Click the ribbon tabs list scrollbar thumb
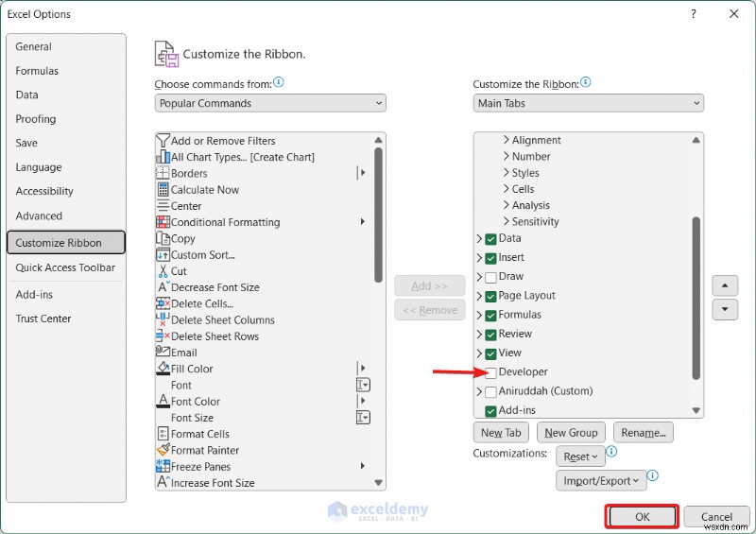Image resolution: width=756 pixels, height=534 pixels. (x=696, y=298)
